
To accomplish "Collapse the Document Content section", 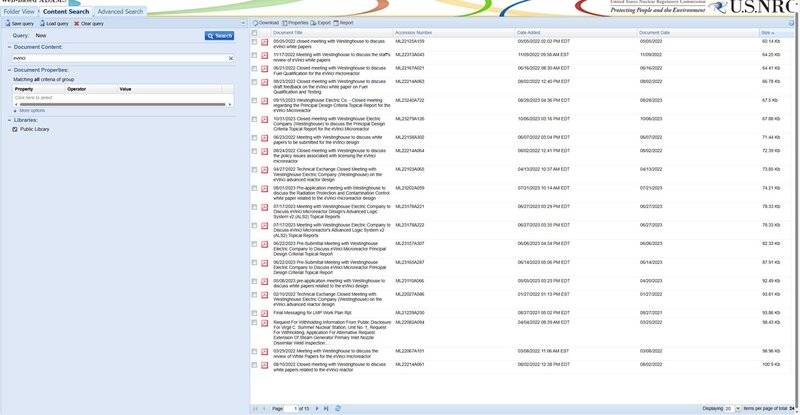I will [x=9, y=47].
